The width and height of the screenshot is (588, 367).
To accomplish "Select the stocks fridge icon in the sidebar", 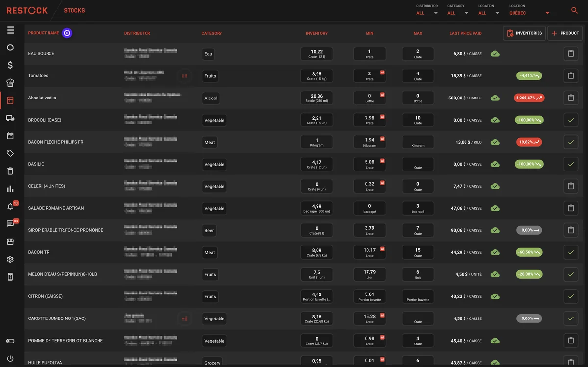I will click(x=10, y=100).
